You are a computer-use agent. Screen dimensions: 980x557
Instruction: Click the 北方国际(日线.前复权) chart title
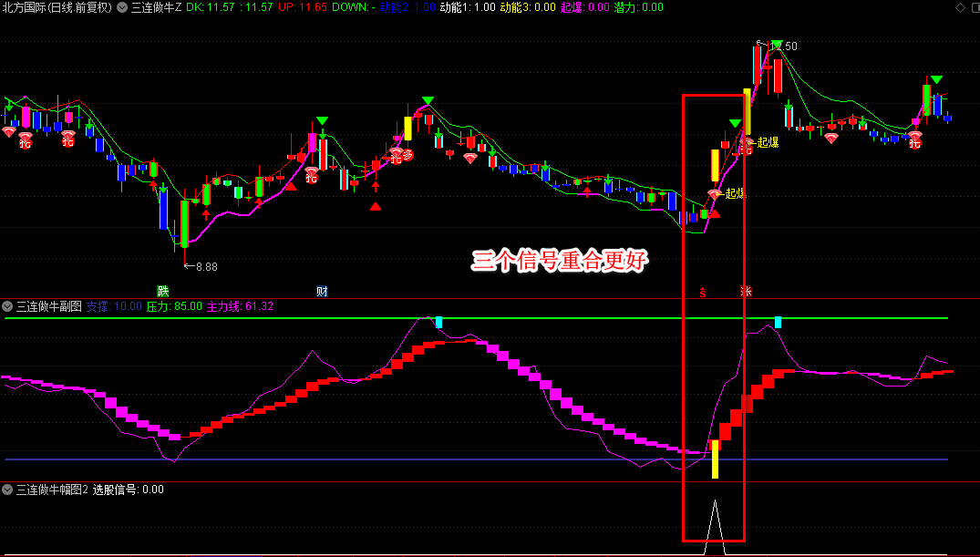57,7
